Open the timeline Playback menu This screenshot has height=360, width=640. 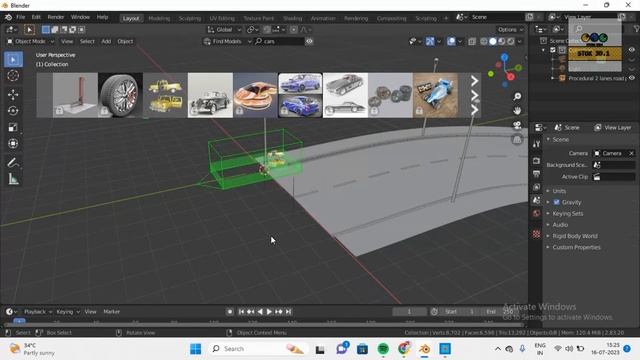coord(38,311)
